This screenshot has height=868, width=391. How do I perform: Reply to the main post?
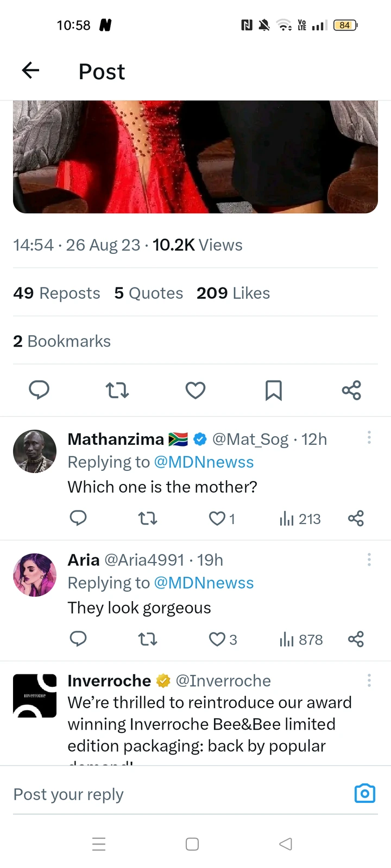point(39,390)
